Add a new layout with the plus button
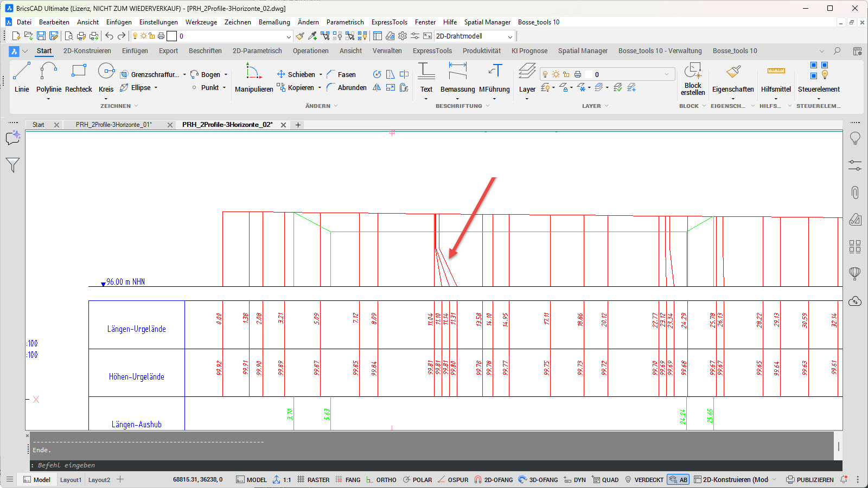The width and height of the screenshot is (868, 488). [120, 479]
